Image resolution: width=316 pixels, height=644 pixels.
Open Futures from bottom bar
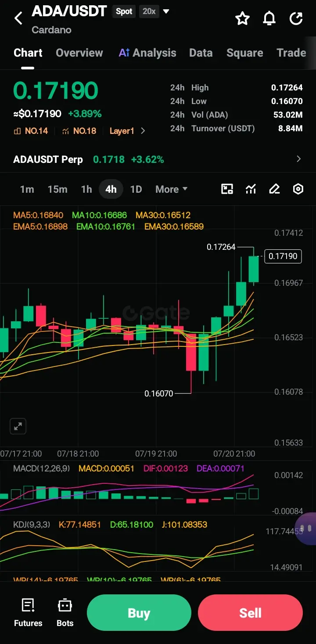[28, 612]
